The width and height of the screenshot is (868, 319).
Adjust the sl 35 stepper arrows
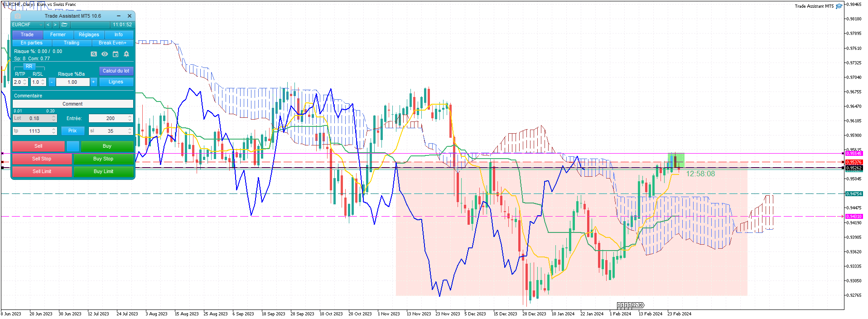pyautogui.click(x=130, y=131)
